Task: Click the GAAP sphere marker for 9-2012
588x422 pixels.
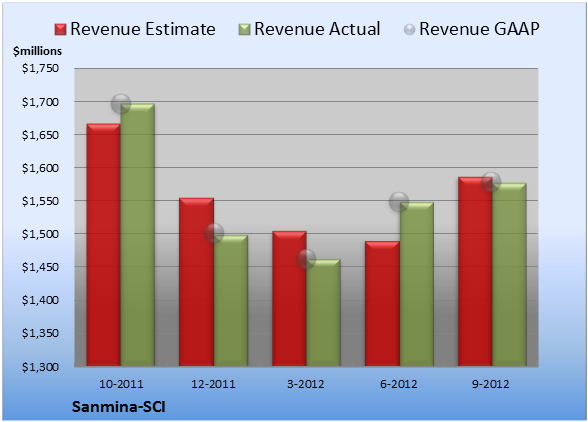Action: point(491,182)
